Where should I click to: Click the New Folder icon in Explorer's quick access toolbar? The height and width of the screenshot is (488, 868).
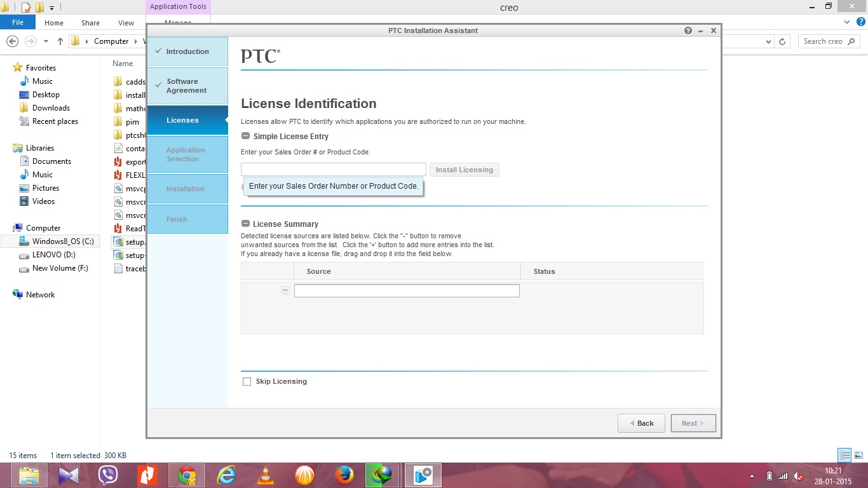39,8
